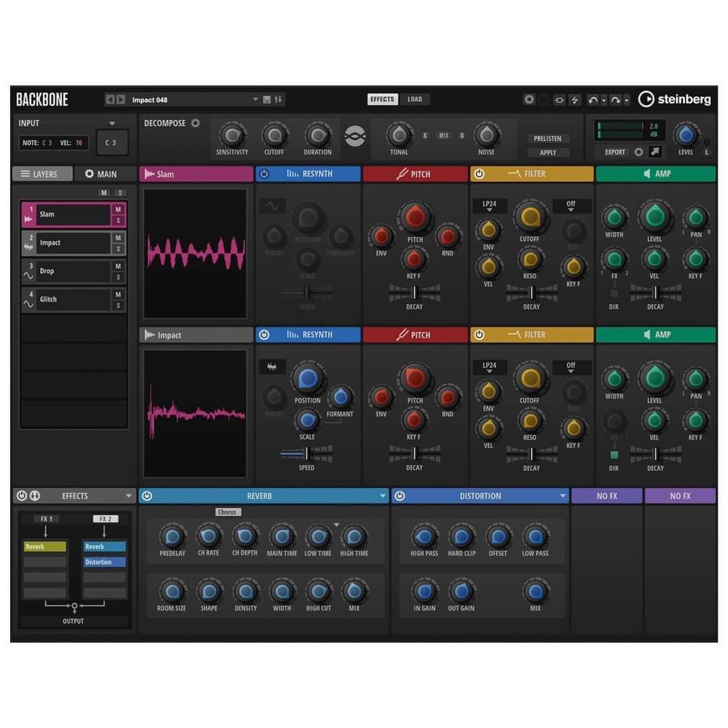Click the first No FX slot
This screenshot has width=728, height=728.
pyautogui.click(x=607, y=496)
